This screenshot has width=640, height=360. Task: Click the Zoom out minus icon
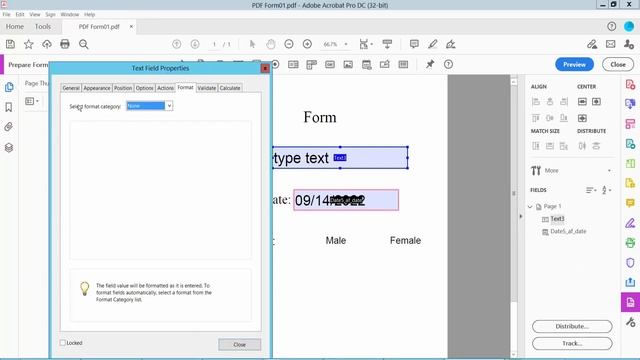coord(289,44)
